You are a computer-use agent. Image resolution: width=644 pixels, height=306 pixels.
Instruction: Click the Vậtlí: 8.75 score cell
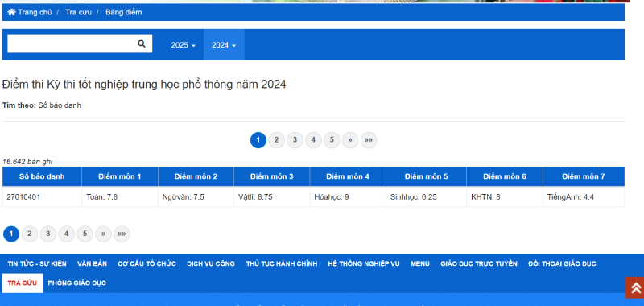click(272, 196)
